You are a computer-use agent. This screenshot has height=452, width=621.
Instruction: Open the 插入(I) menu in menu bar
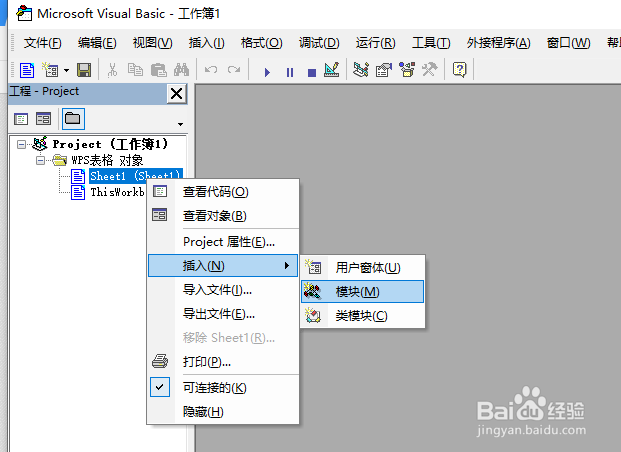click(207, 42)
